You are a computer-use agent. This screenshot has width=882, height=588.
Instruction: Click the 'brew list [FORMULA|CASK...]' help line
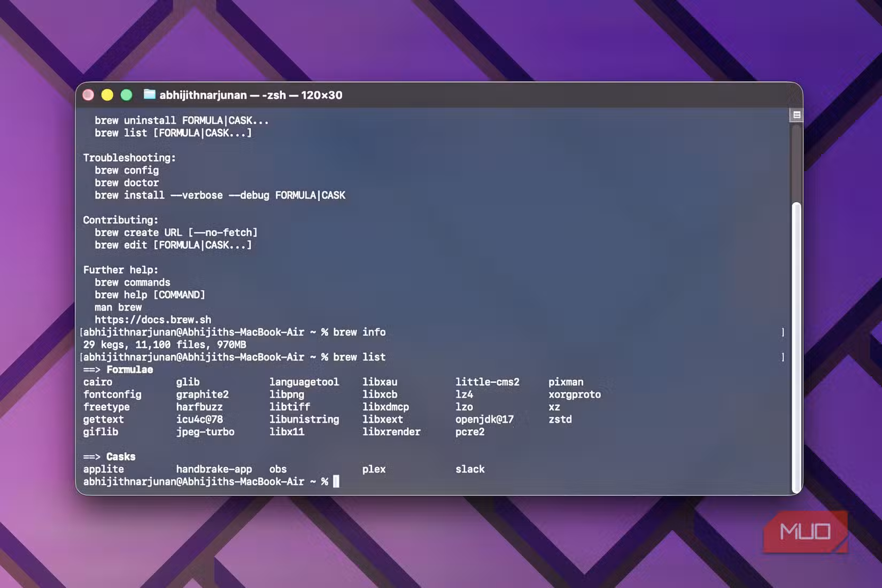[173, 133]
